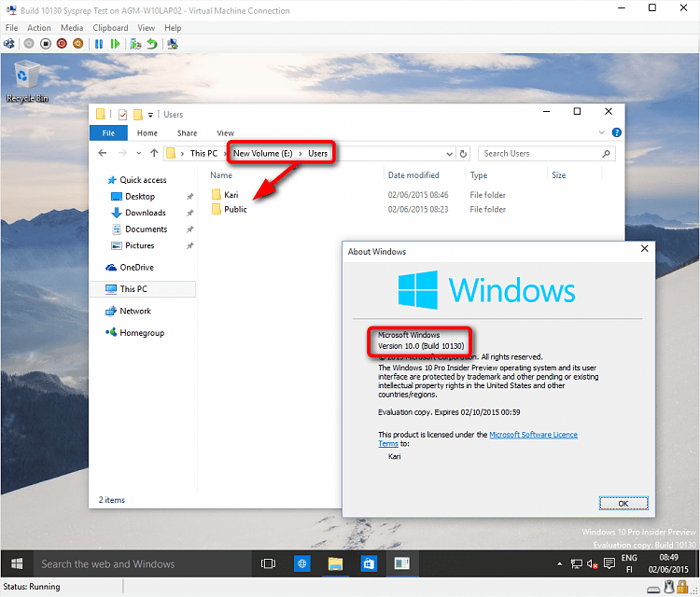Image resolution: width=700 pixels, height=597 pixels.
Task: Open the VM window File menu
Action: (x=11, y=28)
